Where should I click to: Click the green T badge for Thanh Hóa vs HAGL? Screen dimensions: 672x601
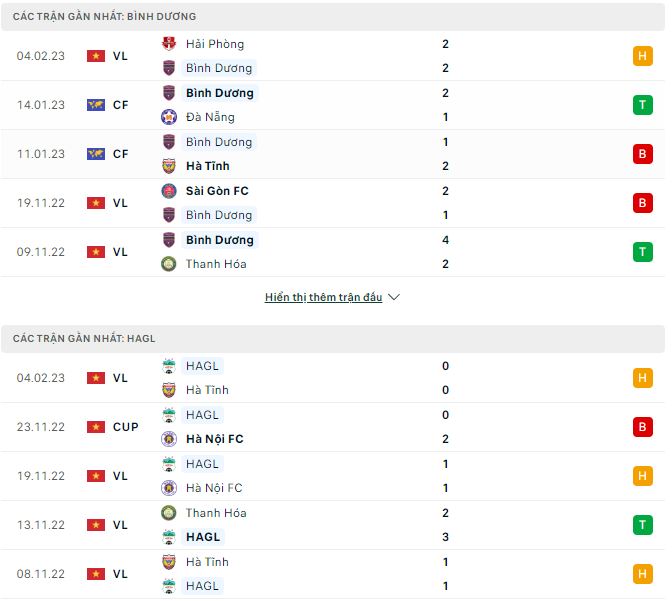(642, 525)
